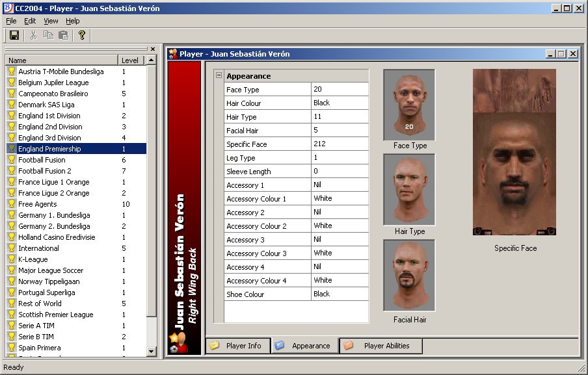Sort the league list by Name column

(62, 60)
